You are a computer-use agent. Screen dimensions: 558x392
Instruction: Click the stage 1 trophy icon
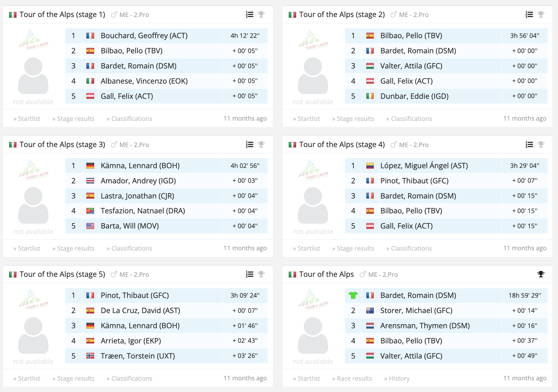click(x=261, y=15)
